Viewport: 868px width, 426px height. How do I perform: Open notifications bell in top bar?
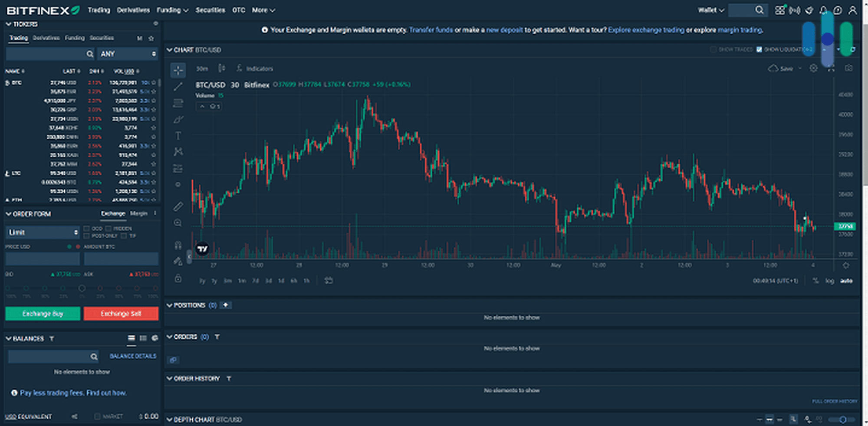823,10
